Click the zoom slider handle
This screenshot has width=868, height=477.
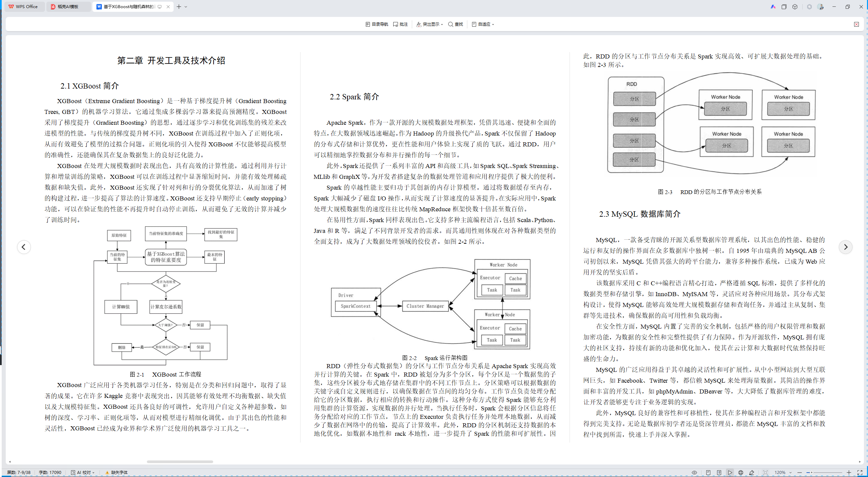click(811, 473)
